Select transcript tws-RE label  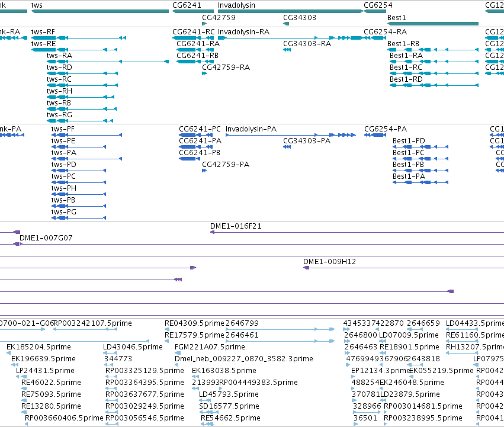pyautogui.click(x=43, y=44)
